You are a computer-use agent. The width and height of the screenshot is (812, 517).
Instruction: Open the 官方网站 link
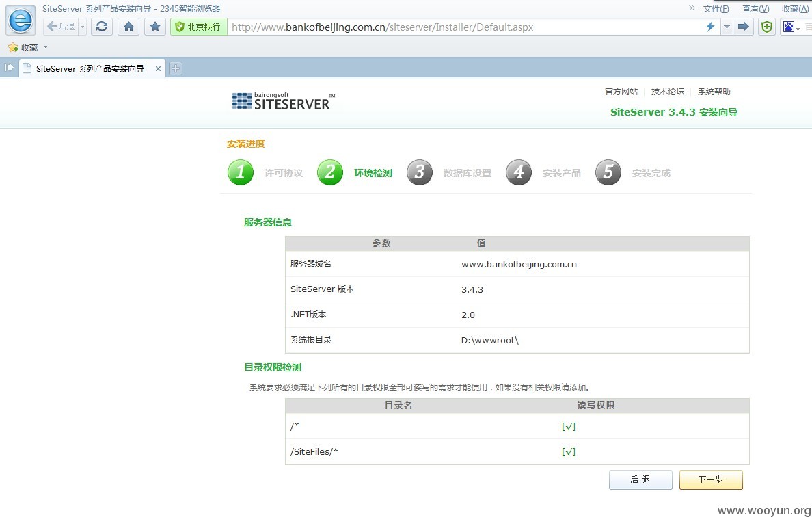click(621, 92)
